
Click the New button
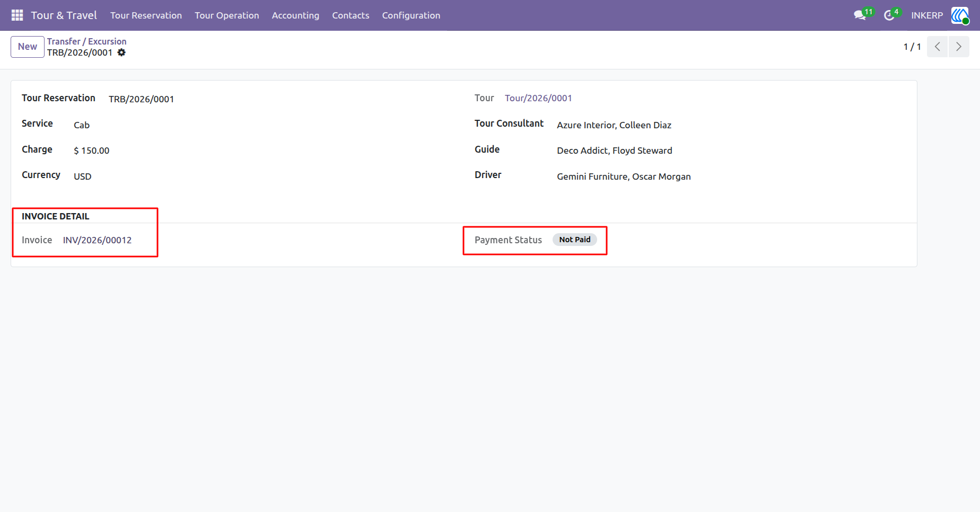[x=28, y=47]
